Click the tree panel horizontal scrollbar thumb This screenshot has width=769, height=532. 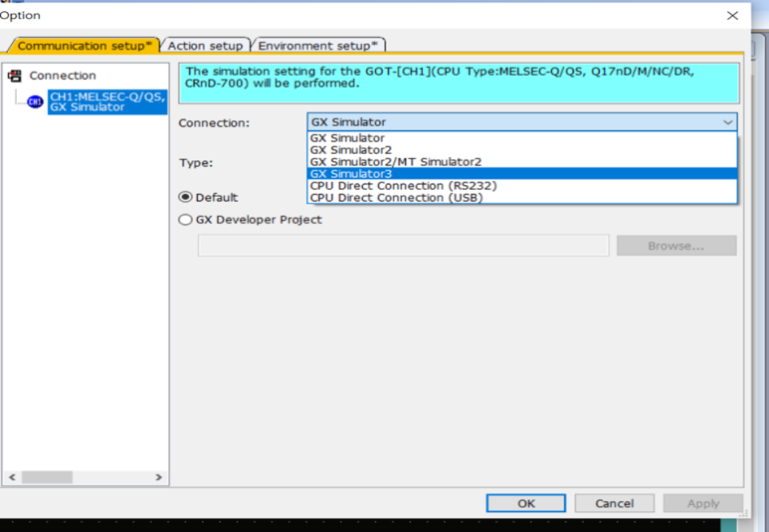click(47, 477)
